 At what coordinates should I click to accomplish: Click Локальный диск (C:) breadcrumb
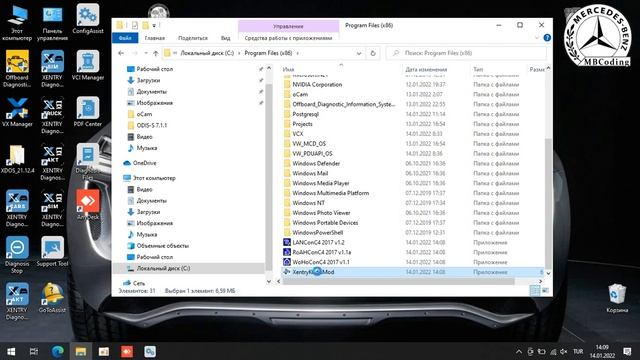(207, 53)
